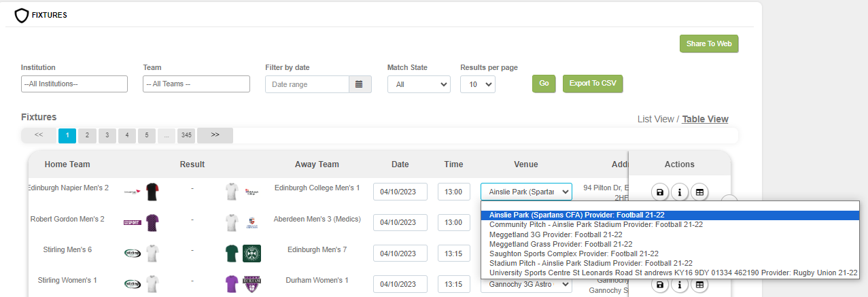Click the next pages >> button

point(215,135)
